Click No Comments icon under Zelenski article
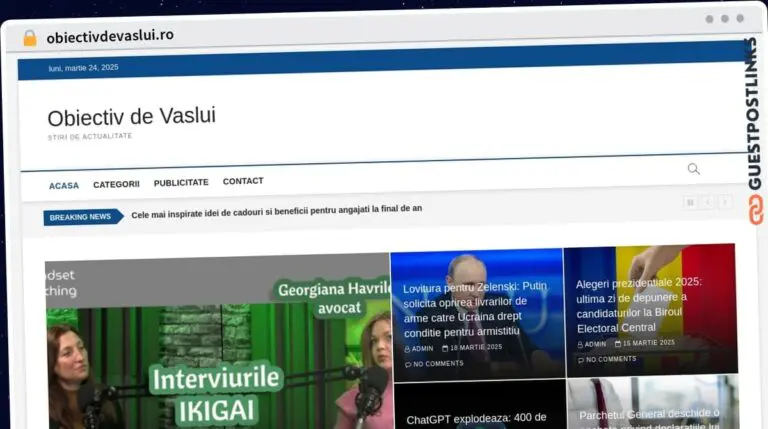 click(x=407, y=364)
